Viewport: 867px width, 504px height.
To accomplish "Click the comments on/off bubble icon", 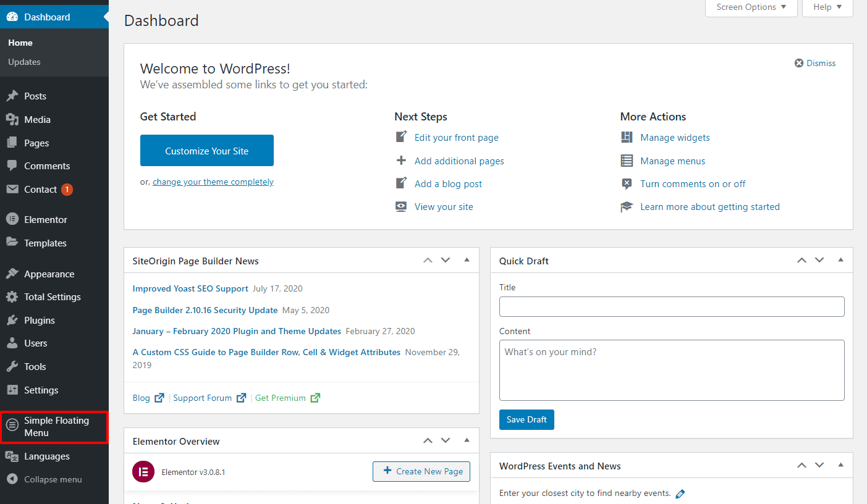I will pyautogui.click(x=627, y=183).
